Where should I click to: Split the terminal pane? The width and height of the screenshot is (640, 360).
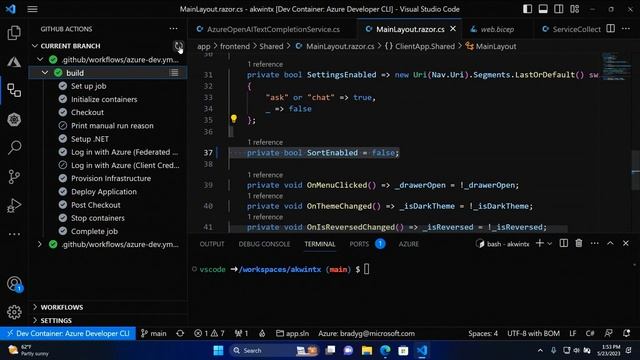tap(564, 243)
